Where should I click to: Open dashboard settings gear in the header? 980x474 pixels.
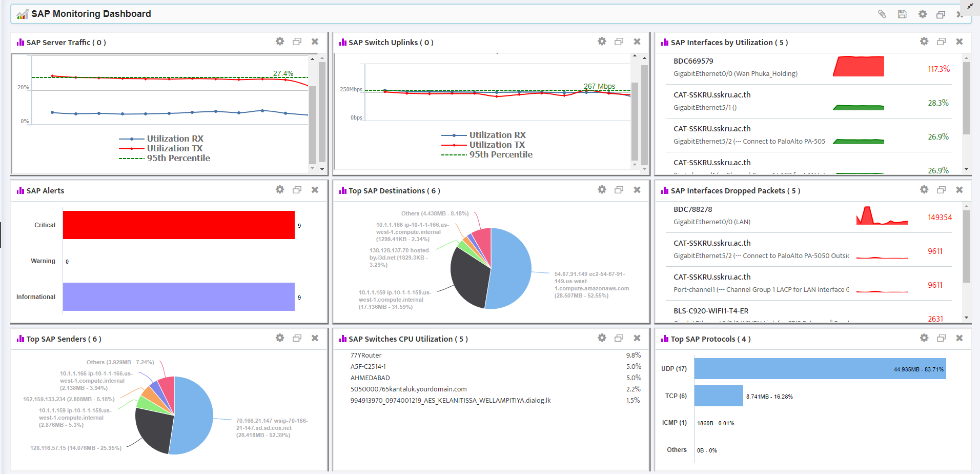pos(923,14)
